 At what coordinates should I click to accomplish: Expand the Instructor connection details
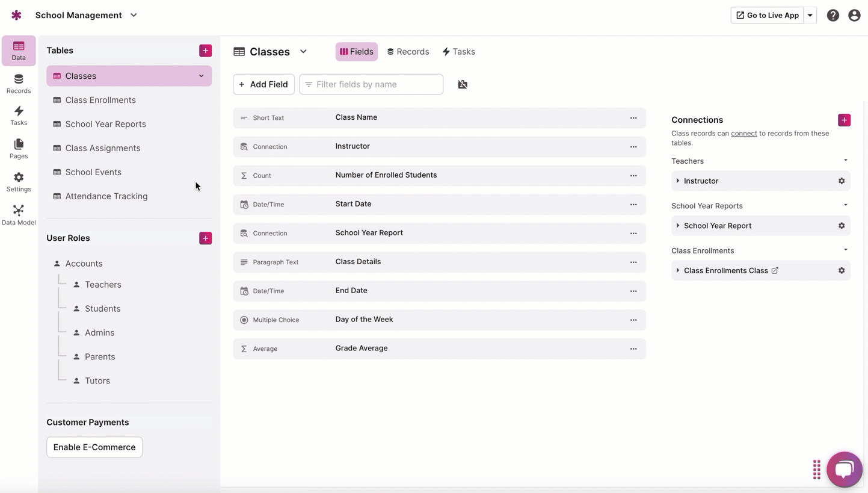678,181
